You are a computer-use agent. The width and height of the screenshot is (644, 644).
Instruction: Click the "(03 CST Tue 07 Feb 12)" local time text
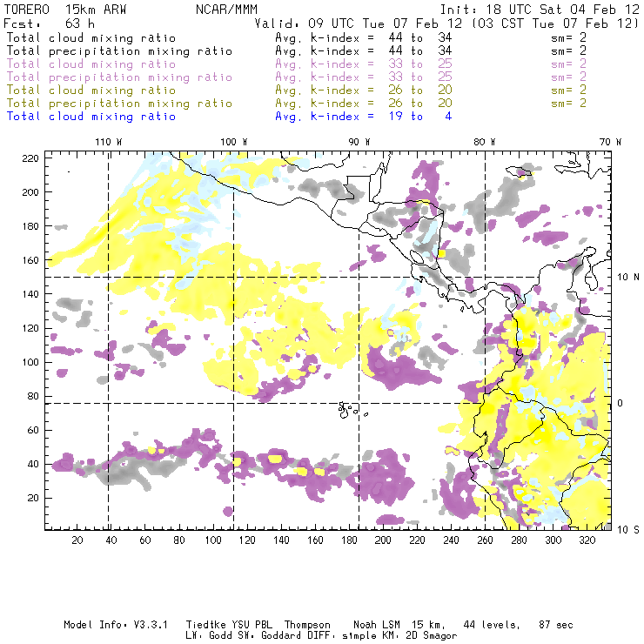point(554,23)
